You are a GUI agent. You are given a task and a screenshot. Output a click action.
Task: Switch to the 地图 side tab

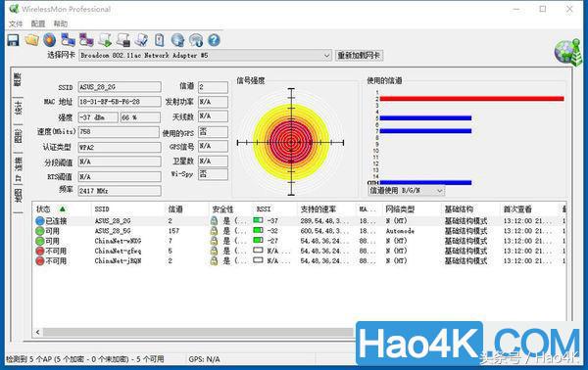pos(18,197)
